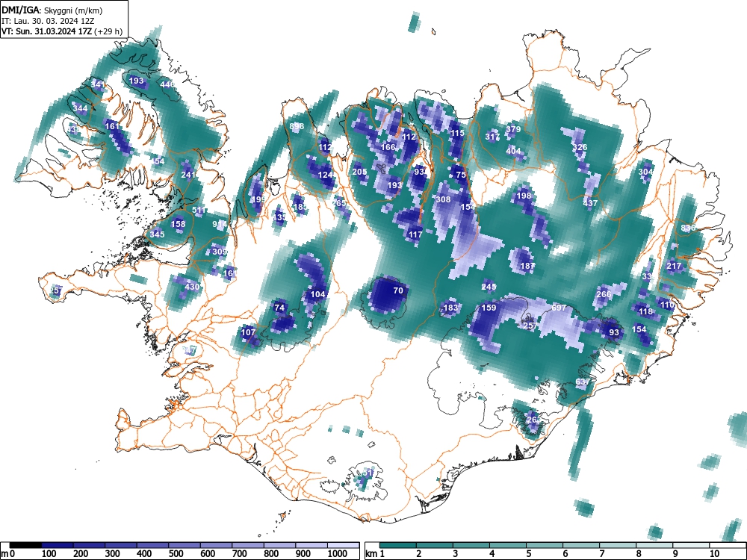Click the 75 map label

click(461, 175)
